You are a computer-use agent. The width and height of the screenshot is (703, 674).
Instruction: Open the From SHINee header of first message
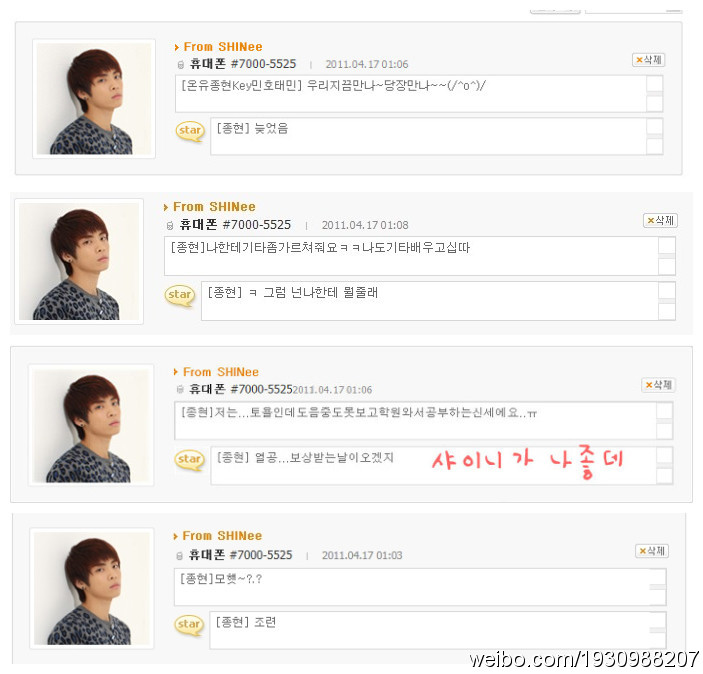pyautogui.click(x=223, y=47)
